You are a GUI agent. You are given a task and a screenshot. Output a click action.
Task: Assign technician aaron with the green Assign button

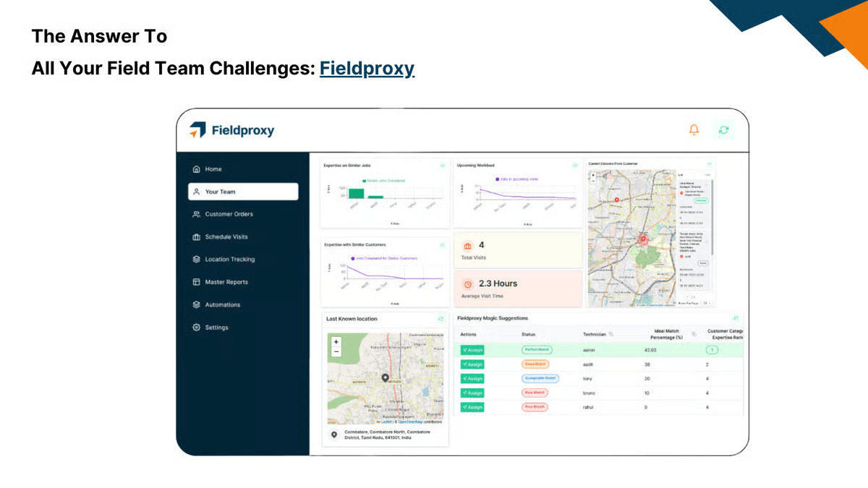click(x=472, y=349)
